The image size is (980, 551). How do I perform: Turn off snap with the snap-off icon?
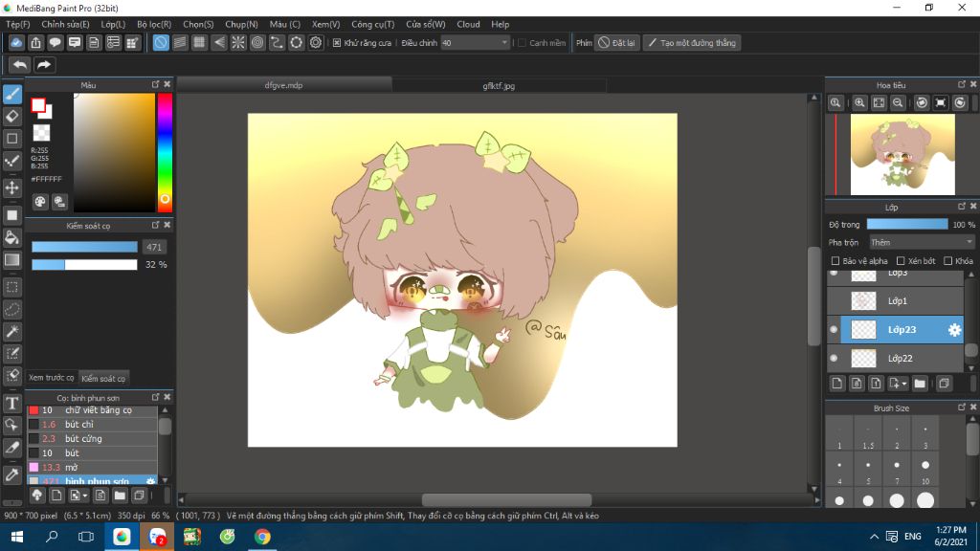(x=161, y=42)
